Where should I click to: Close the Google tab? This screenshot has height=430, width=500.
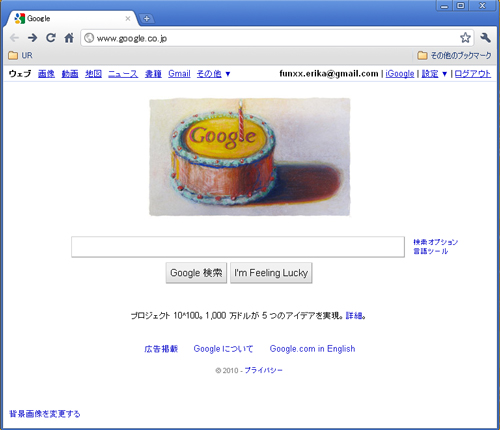pos(128,19)
